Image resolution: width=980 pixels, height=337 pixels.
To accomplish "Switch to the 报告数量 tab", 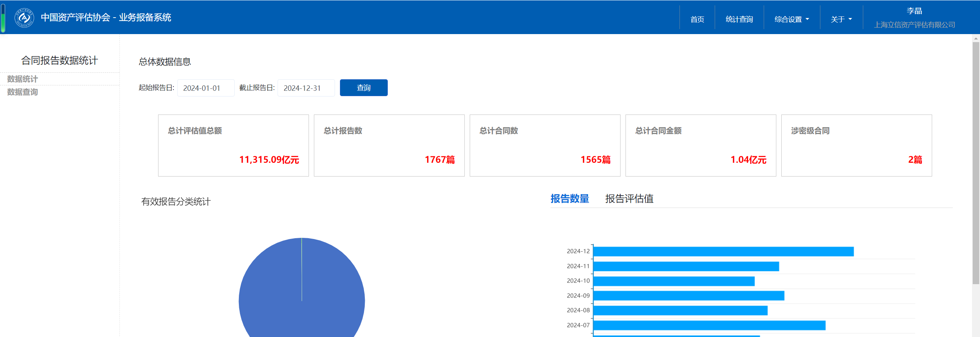I will [570, 199].
